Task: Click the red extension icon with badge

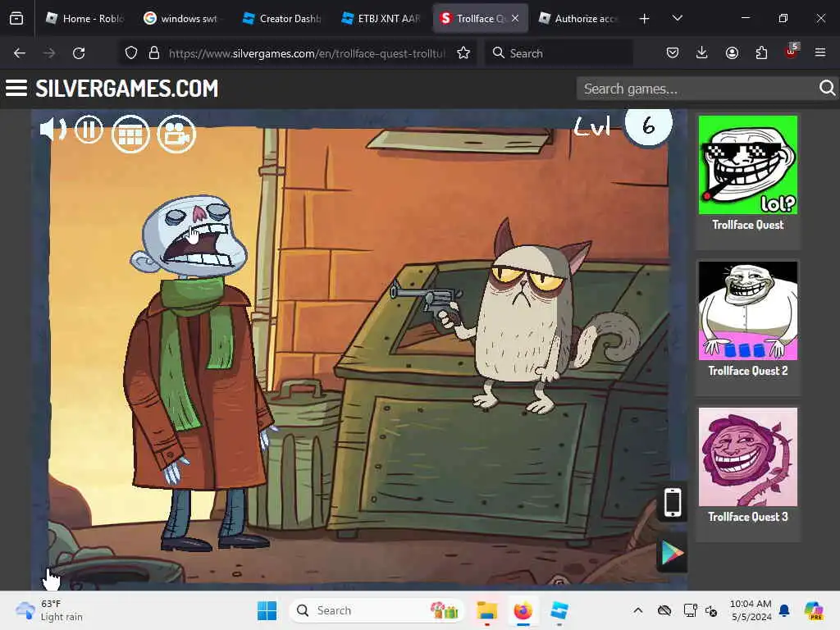Action: click(792, 52)
